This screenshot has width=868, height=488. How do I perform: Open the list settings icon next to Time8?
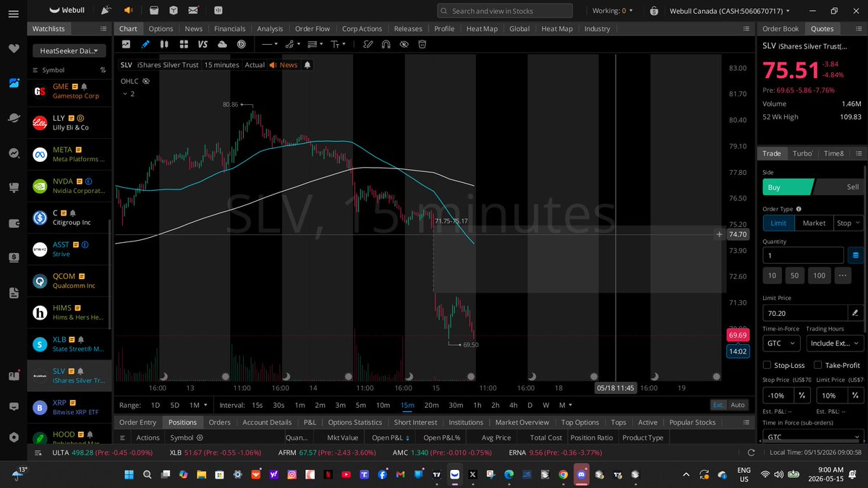[857, 153]
